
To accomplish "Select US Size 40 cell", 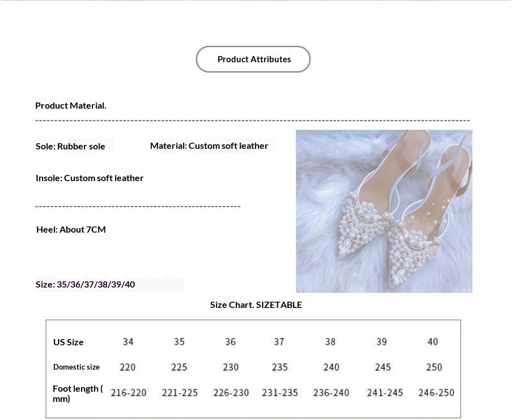I will point(432,342).
